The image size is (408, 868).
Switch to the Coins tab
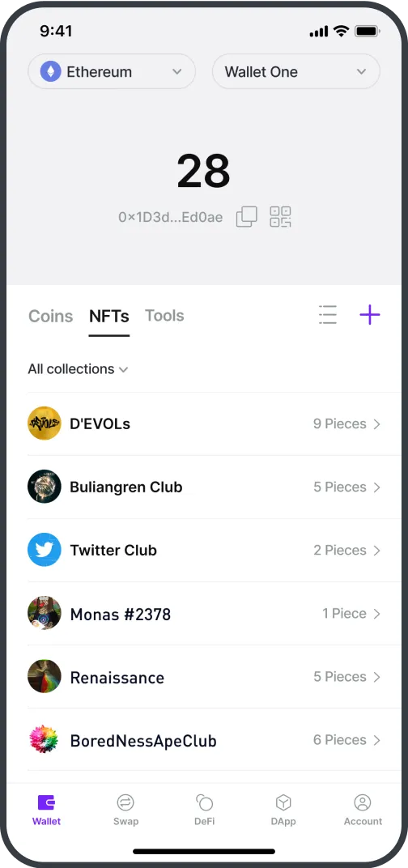pos(50,316)
